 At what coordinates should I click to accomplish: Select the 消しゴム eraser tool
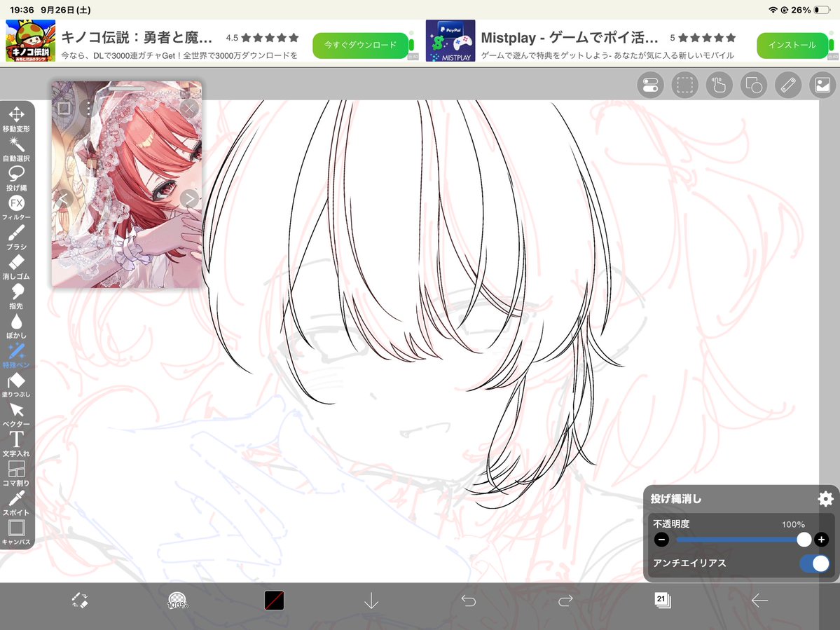(16, 267)
